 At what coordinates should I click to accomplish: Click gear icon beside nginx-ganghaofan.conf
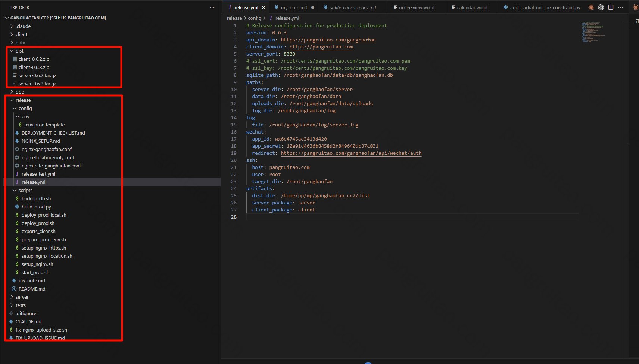coord(17,149)
